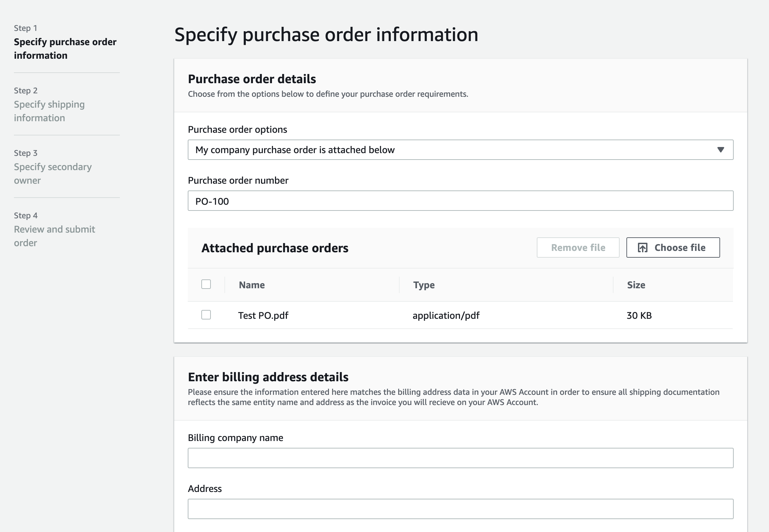The image size is (769, 532).
Task: Click the Choose file button
Action: 673,247
